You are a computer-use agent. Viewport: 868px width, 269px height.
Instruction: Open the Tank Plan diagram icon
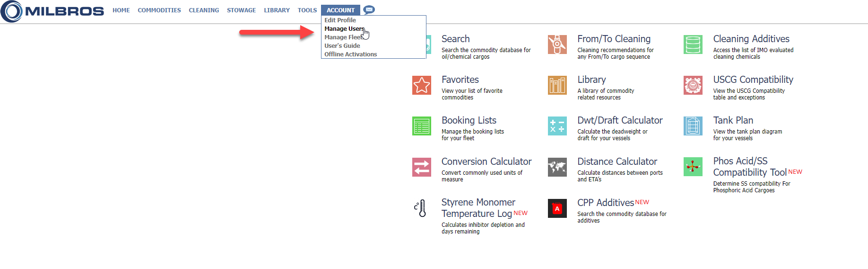693,126
